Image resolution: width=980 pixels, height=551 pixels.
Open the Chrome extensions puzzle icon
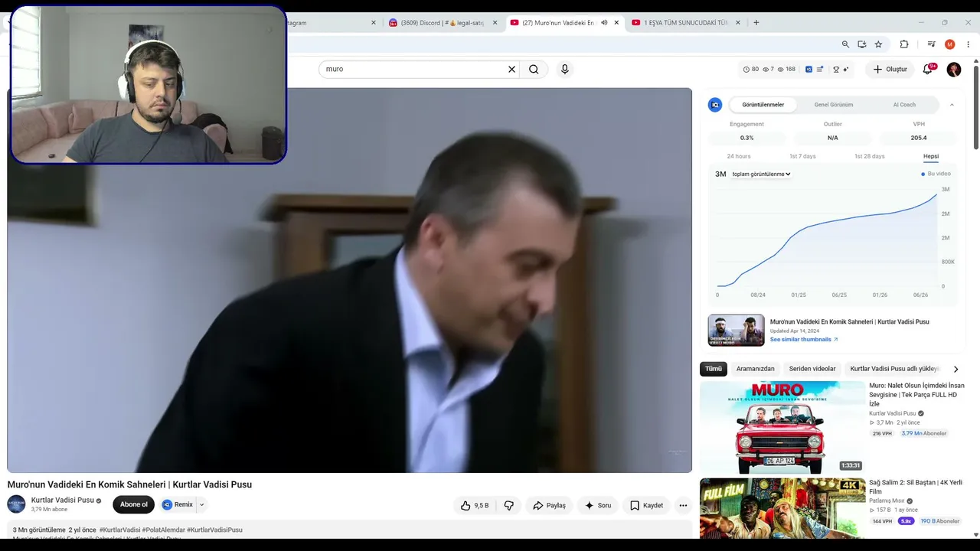tap(904, 44)
